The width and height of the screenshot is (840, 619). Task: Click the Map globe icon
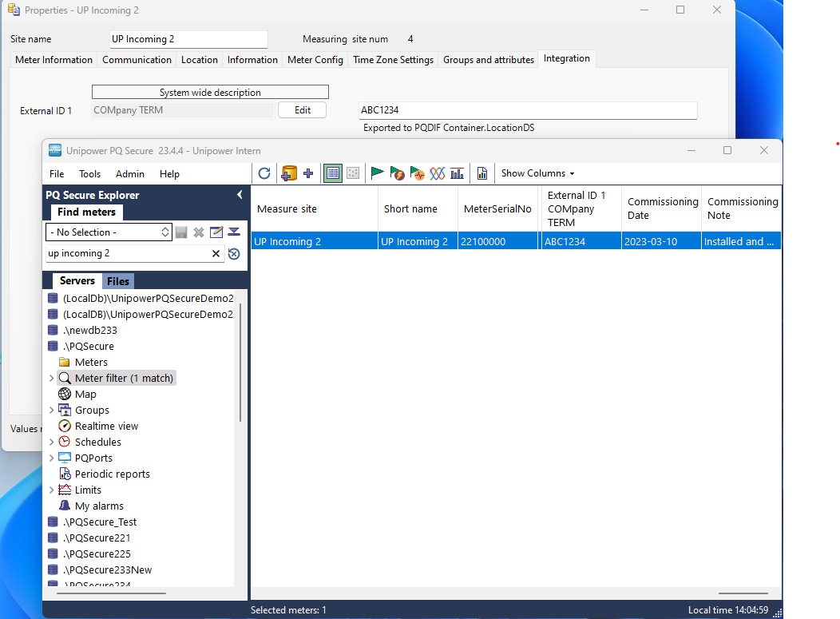pyautogui.click(x=65, y=394)
